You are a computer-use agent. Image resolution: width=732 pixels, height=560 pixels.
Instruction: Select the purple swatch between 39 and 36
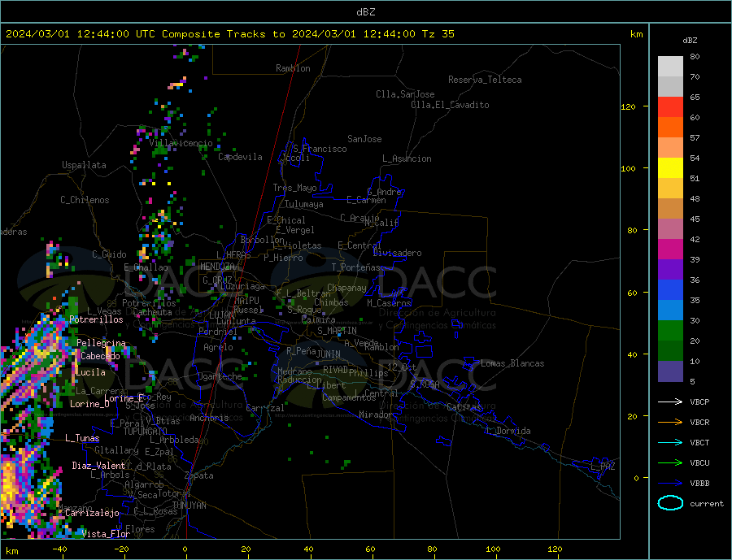pyautogui.click(x=670, y=270)
